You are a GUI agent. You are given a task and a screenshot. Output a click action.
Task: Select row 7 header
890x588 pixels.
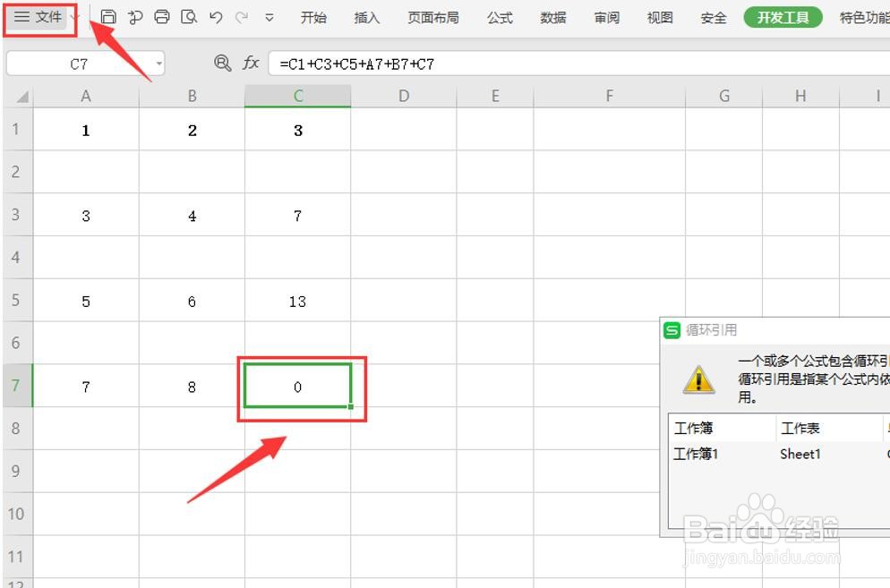[x=16, y=386]
